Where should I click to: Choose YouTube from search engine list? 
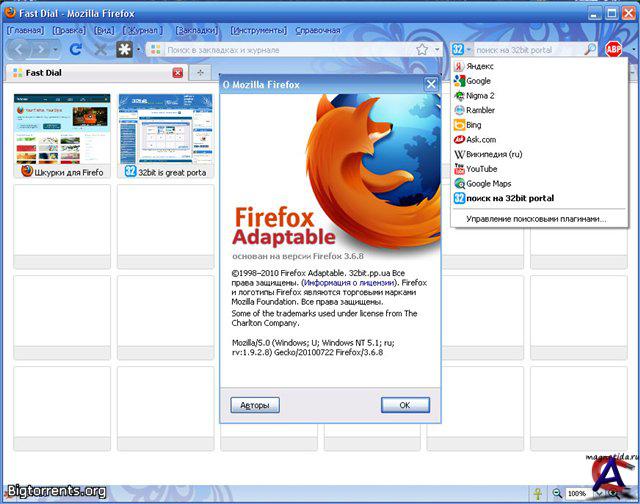pyautogui.click(x=482, y=169)
